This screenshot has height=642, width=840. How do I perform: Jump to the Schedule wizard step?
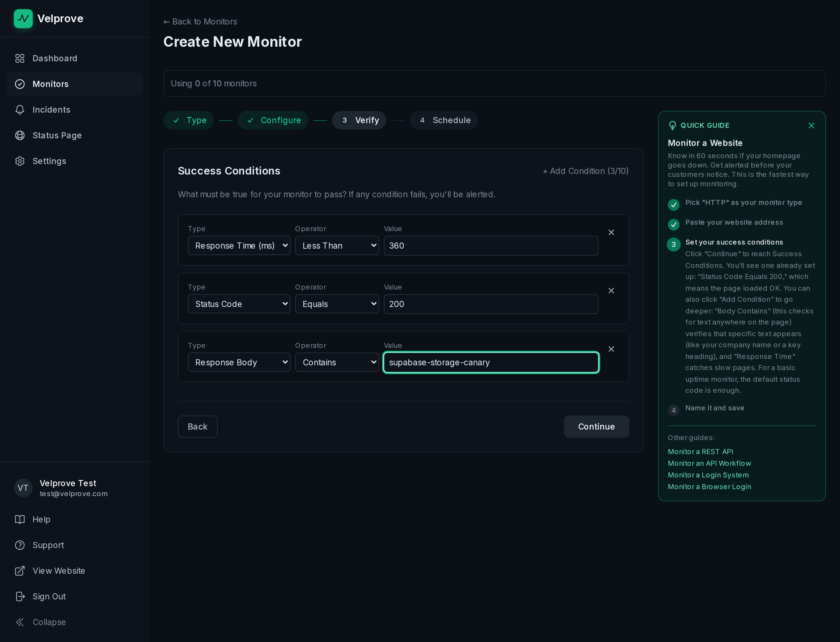[444, 120]
